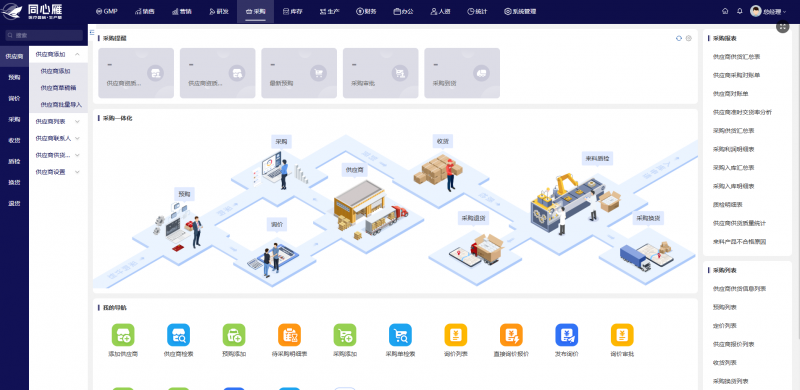The height and width of the screenshot is (390, 800).
Task: Open the 询价审批 shortcut icon
Action: (x=622, y=335)
